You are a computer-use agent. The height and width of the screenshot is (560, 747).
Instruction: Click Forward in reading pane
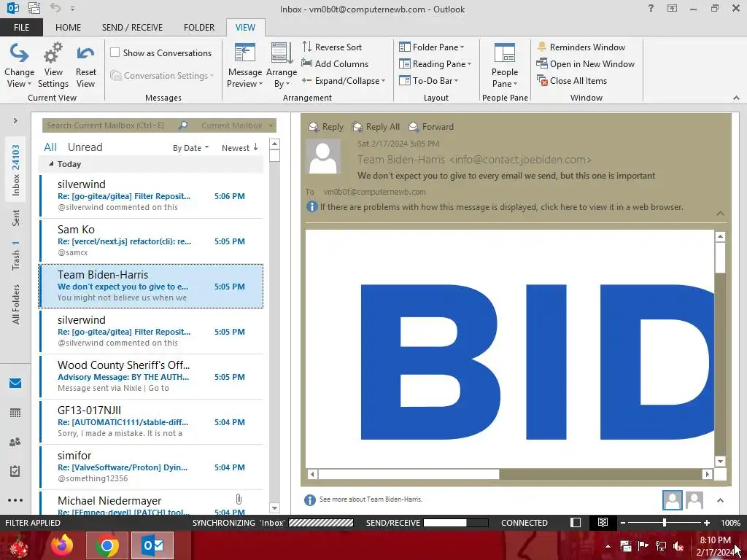431,127
